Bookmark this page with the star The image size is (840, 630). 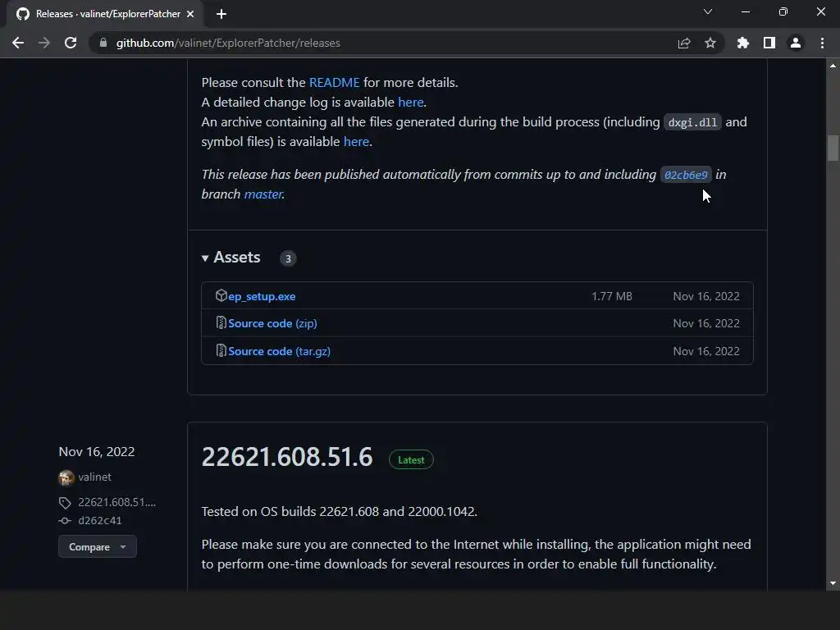pyautogui.click(x=710, y=43)
